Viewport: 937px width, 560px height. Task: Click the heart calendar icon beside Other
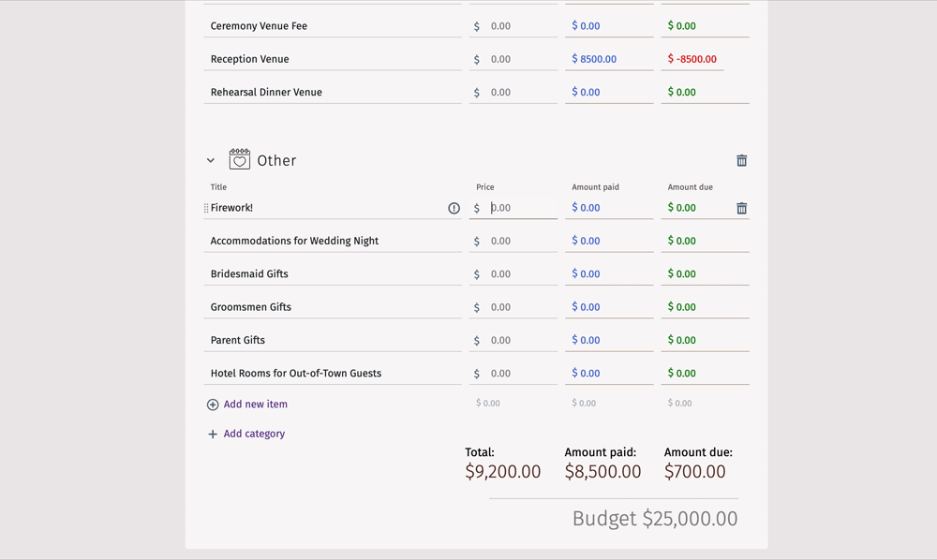tap(240, 159)
